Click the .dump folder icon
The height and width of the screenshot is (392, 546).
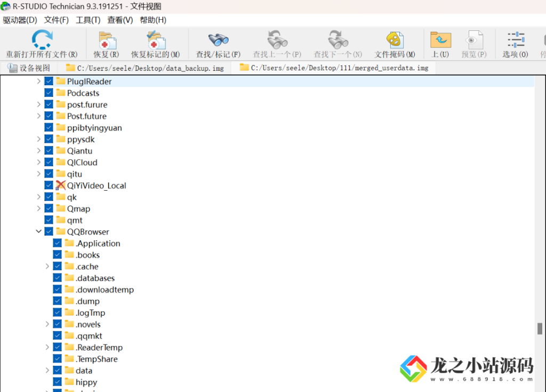click(x=69, y=300)
